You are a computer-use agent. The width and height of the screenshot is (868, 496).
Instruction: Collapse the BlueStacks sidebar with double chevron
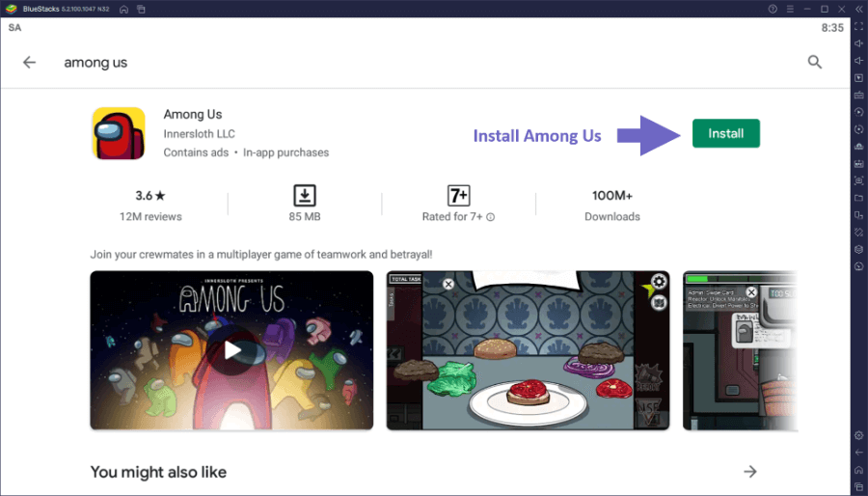[x=858, y=9]
